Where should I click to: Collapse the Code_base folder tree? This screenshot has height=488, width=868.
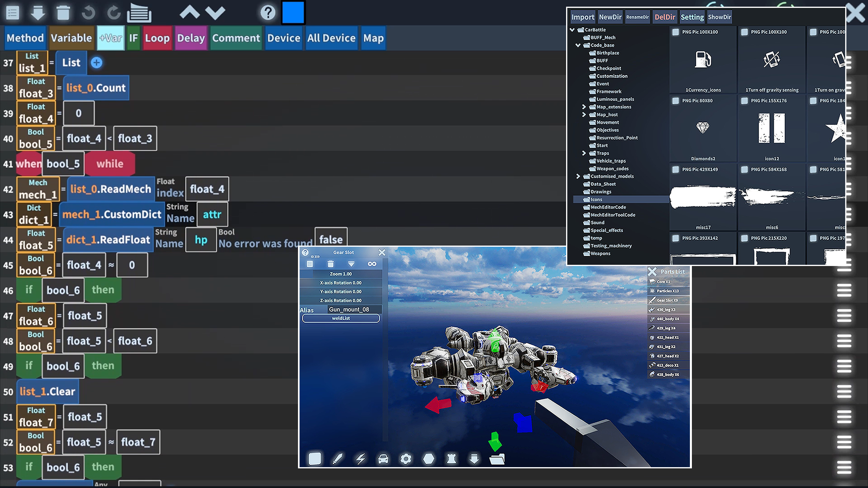click(x=577, y=45)
